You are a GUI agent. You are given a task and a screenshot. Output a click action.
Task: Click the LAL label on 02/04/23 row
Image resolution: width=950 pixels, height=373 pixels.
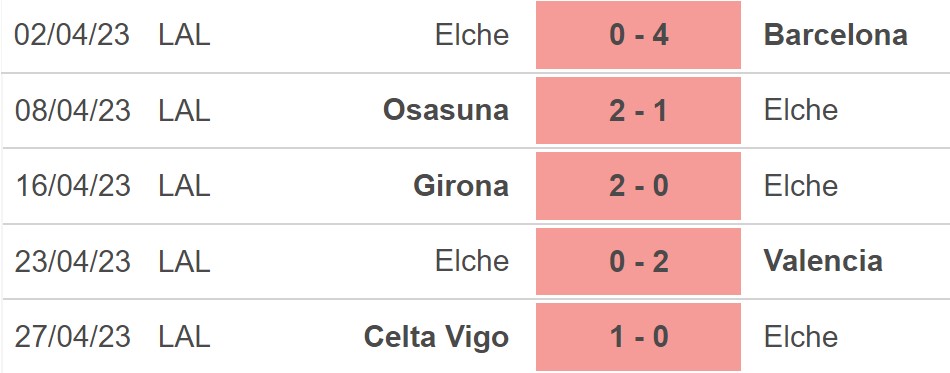point(184,35)
